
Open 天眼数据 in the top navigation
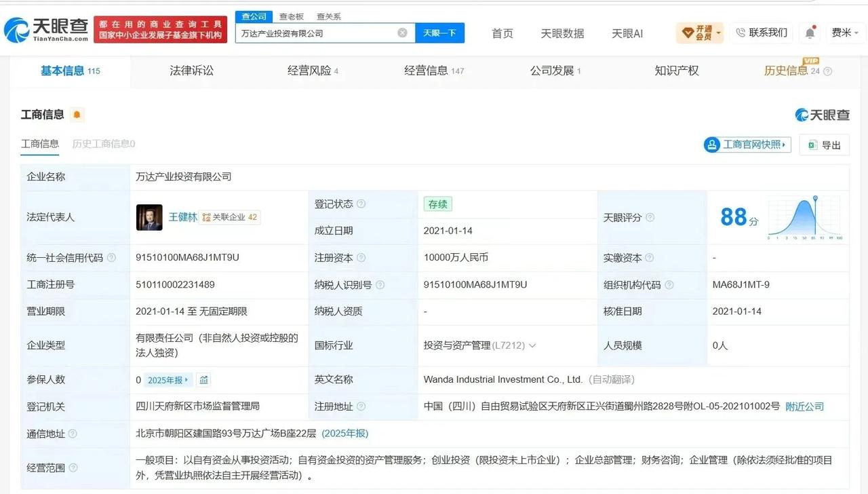562,33
